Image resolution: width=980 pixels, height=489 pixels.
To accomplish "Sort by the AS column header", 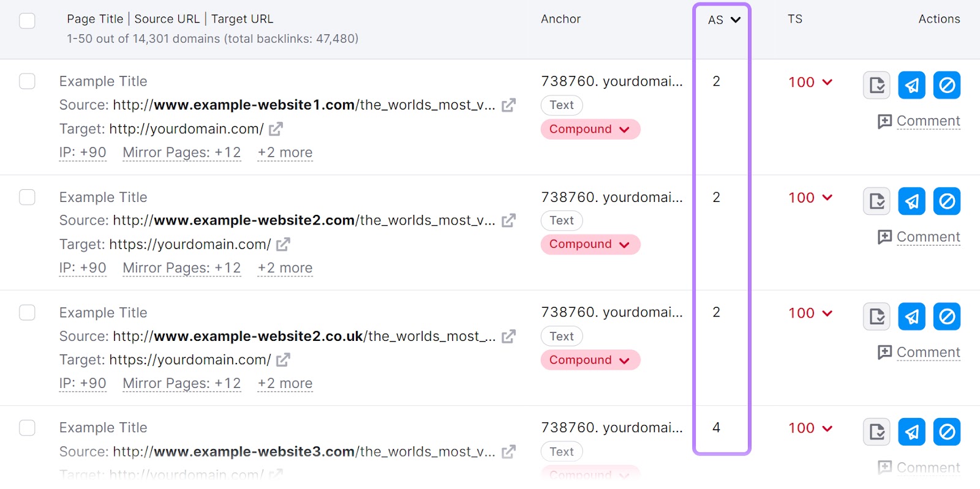I will (x=723, y=20).
